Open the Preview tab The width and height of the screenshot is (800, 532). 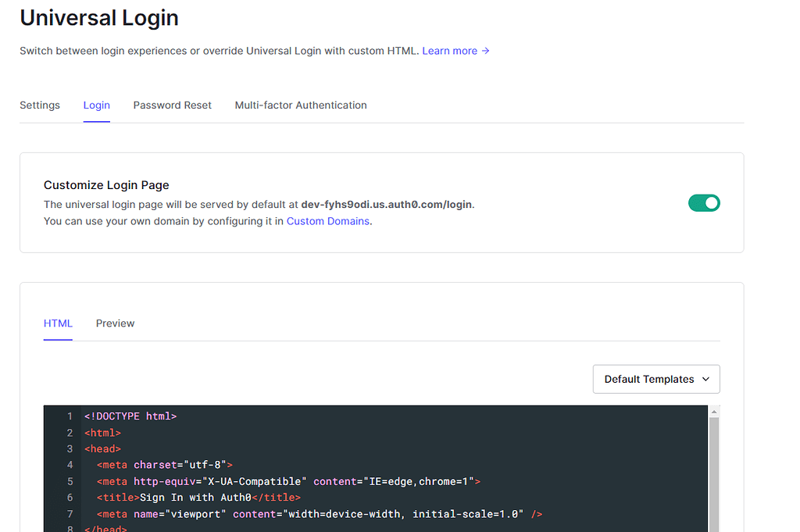click(115, 323)
